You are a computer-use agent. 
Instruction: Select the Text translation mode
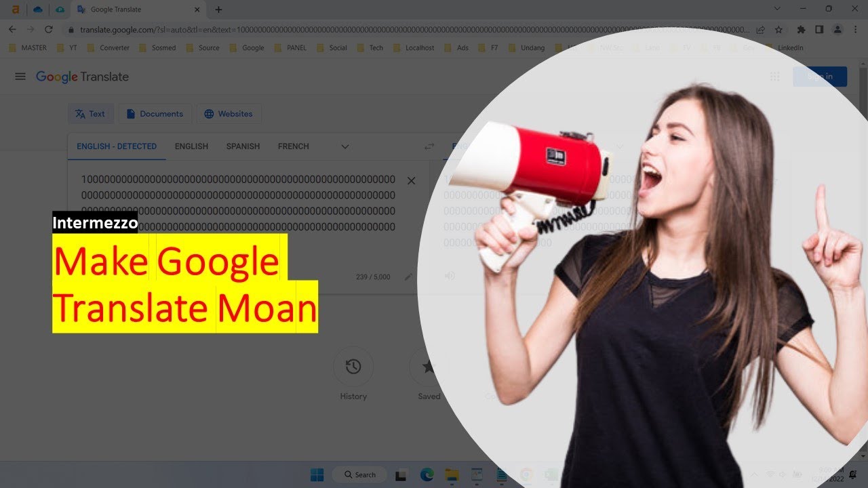[x=90, y=114]
